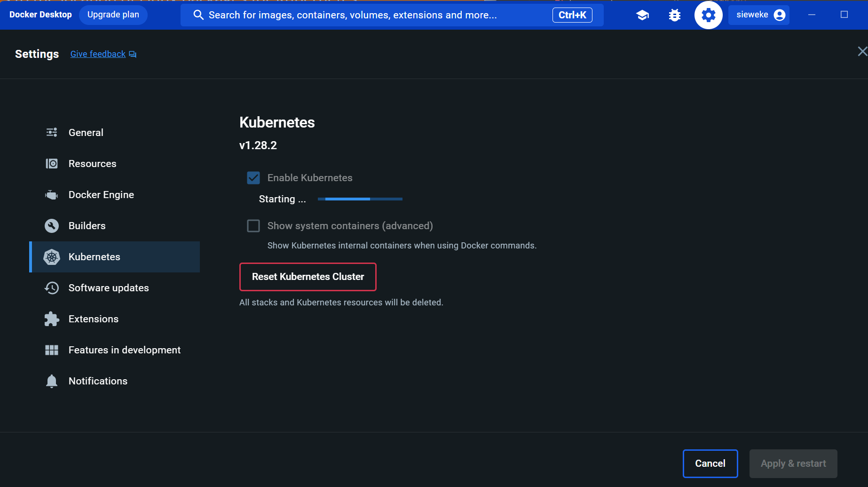Minimize the Docker Desktop window
Viewport: 868px width, 487px height.
pos(812,15)
